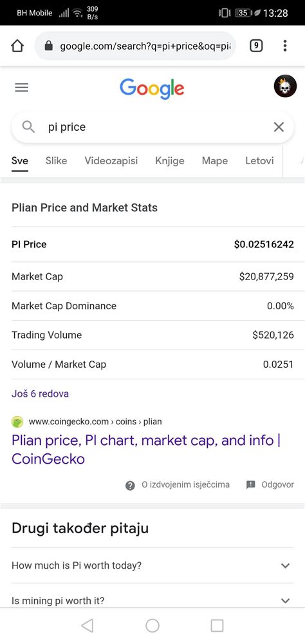Screen dimensions: 305x644
Task: Switch to the Slike tab
Action: tap(56, 160)
